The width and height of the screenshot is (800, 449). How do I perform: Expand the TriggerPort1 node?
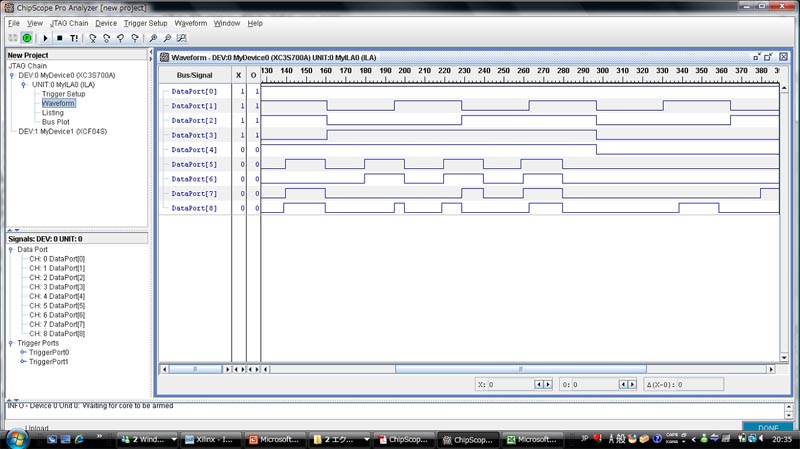(x=23, y=362)
